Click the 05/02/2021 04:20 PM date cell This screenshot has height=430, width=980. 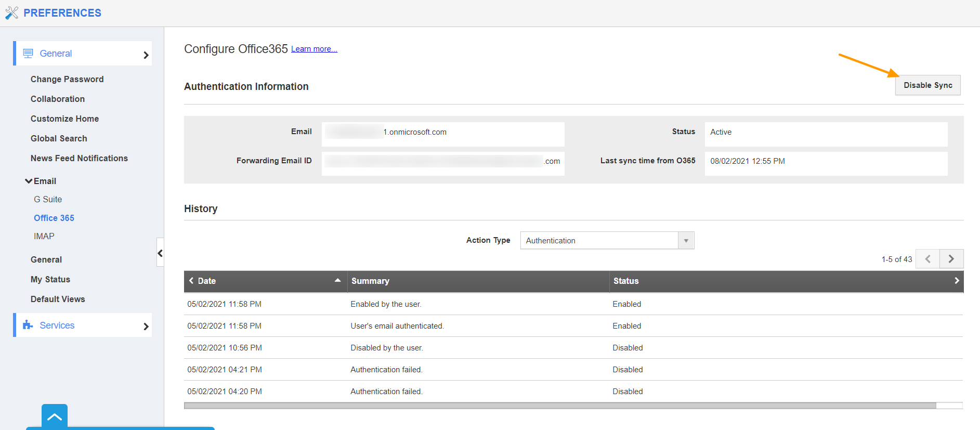(225, 392)
